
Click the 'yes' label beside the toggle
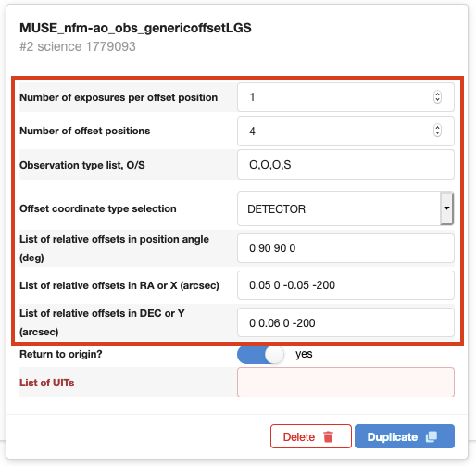(x=304, y=354)
